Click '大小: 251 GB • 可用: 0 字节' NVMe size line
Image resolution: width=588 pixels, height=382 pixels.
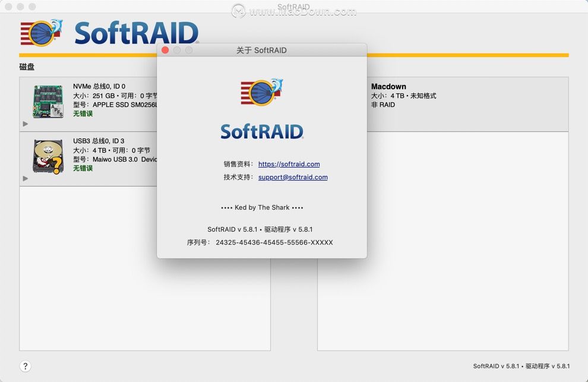click(115, 96)
